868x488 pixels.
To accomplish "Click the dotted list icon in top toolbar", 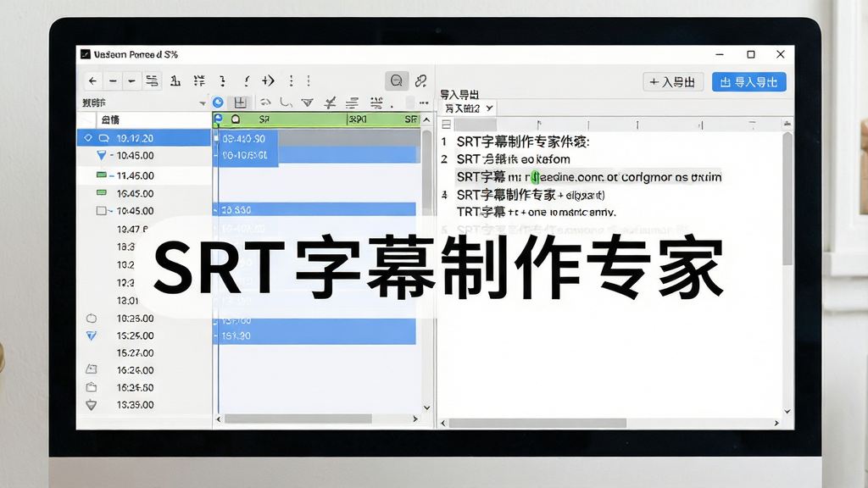I will [x=199, y=80].
